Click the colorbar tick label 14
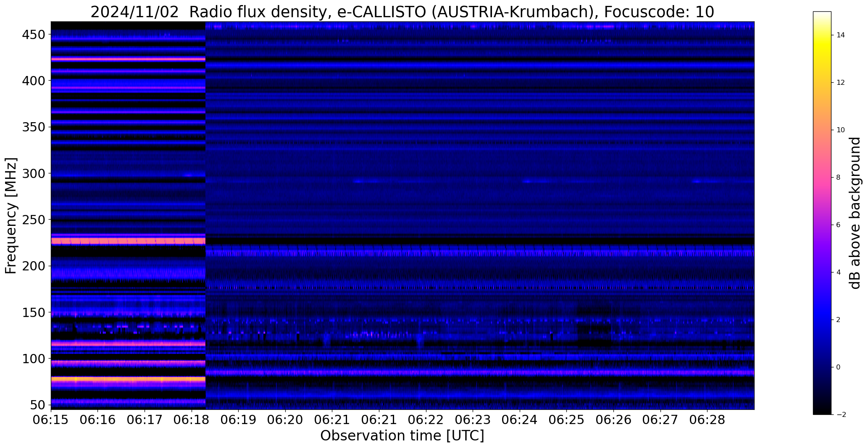The width and height of the screenshot is (868, 448). coord(841,35)
